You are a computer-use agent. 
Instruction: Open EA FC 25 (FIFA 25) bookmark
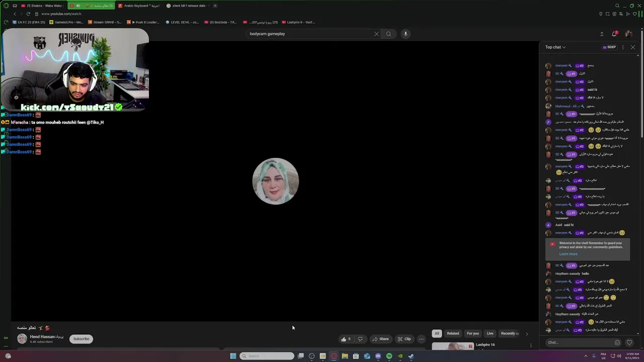coord(29,22)
